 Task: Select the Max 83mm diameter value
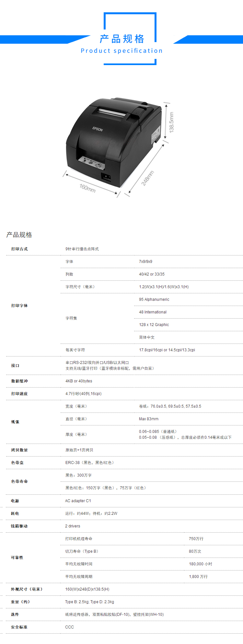(149, 419)
